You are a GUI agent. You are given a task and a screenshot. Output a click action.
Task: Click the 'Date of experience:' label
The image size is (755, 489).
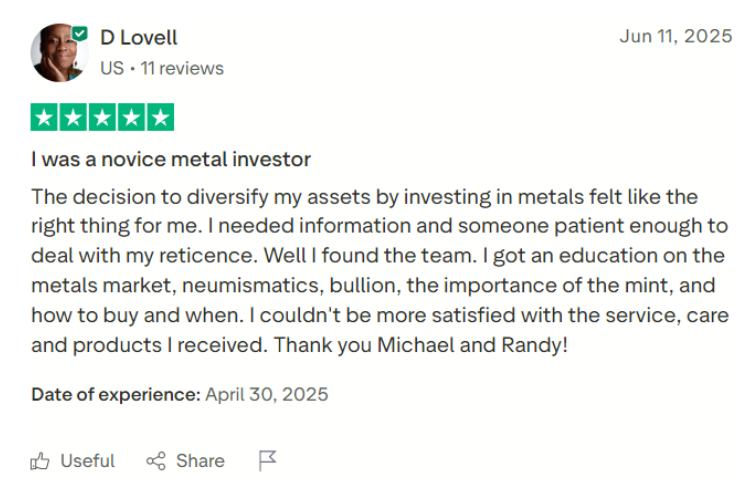click(116, 395)
